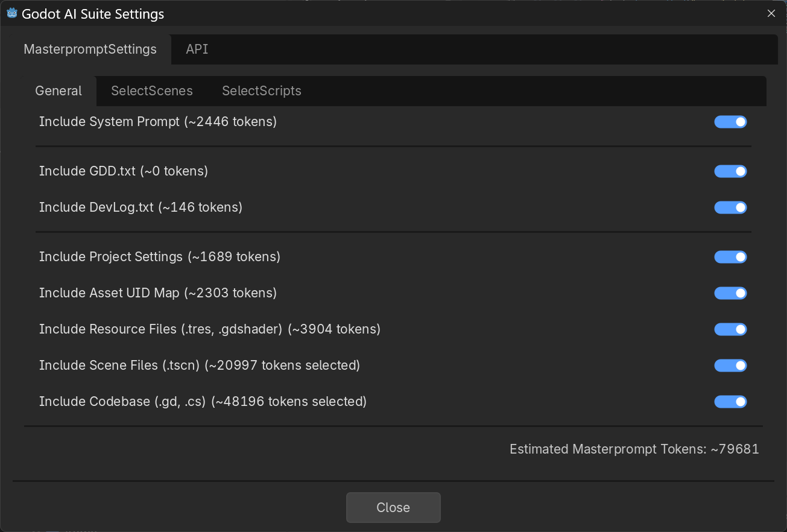Click the Godot logo icon in title bar
This screenshot has width=787, height=532.
[11, 13]
